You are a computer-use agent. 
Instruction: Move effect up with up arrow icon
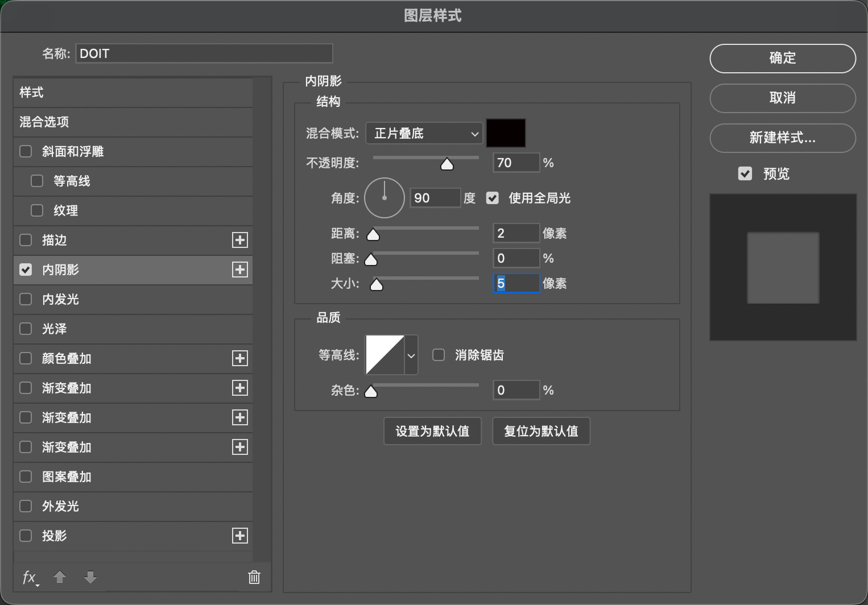tap(60, 577)
